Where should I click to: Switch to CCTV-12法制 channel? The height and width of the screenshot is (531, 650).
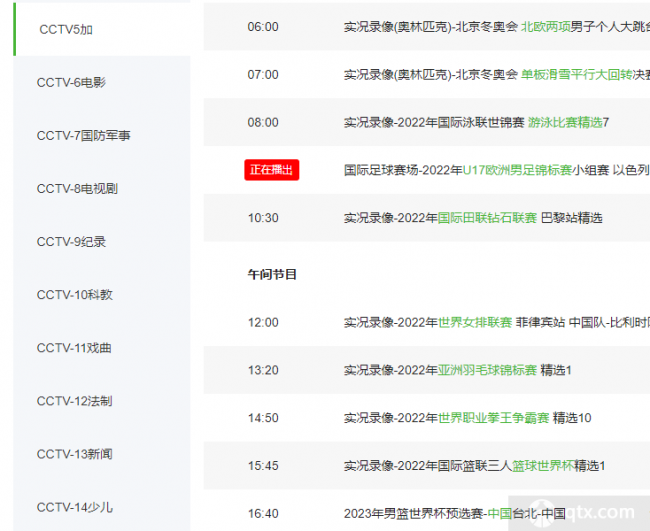click(x=74, y=401)
